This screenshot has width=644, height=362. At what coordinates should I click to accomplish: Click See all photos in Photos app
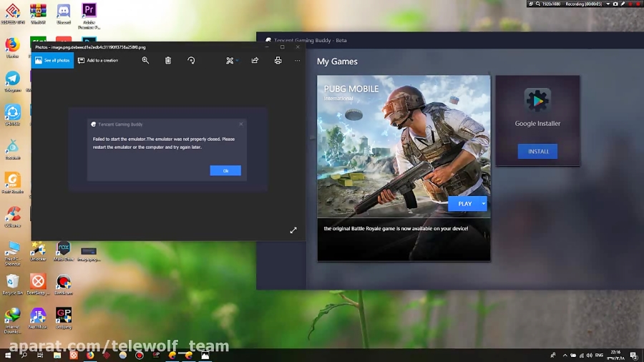point(52,60)
